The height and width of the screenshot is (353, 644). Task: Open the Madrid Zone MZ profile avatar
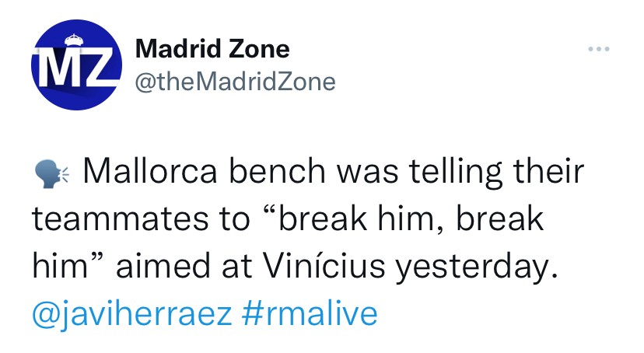(x=77, y=65)
